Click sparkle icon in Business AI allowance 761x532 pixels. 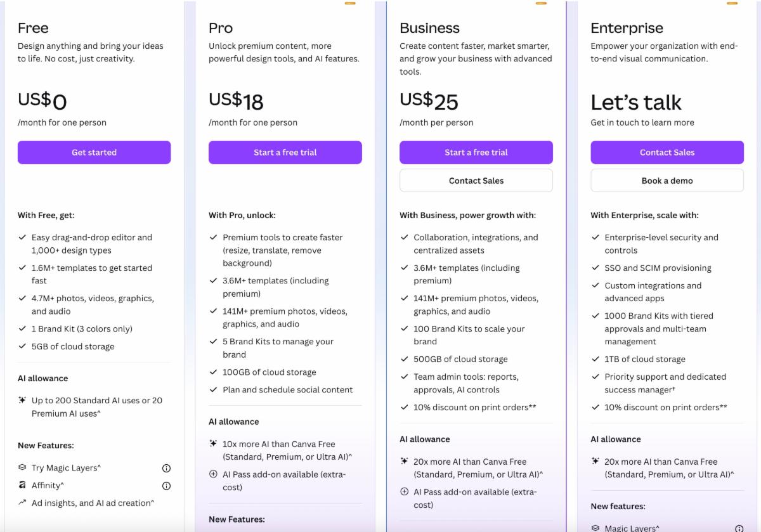(404, 461)
